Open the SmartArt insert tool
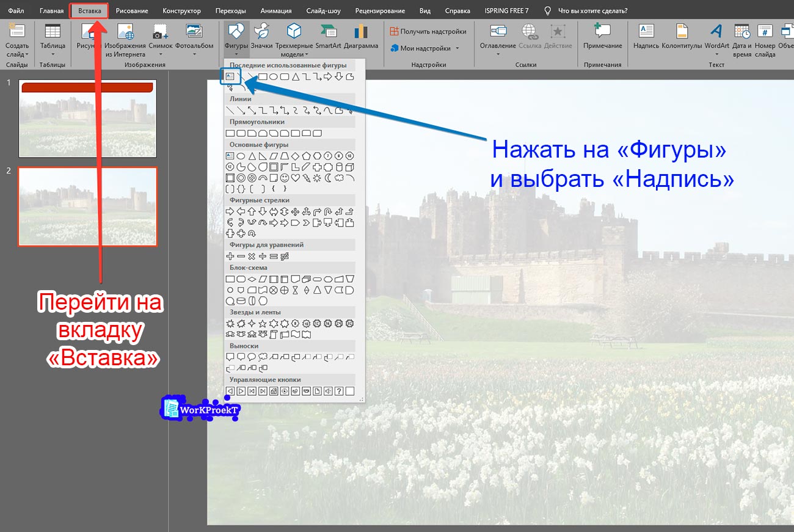794x532 pixels. (328, 37)
